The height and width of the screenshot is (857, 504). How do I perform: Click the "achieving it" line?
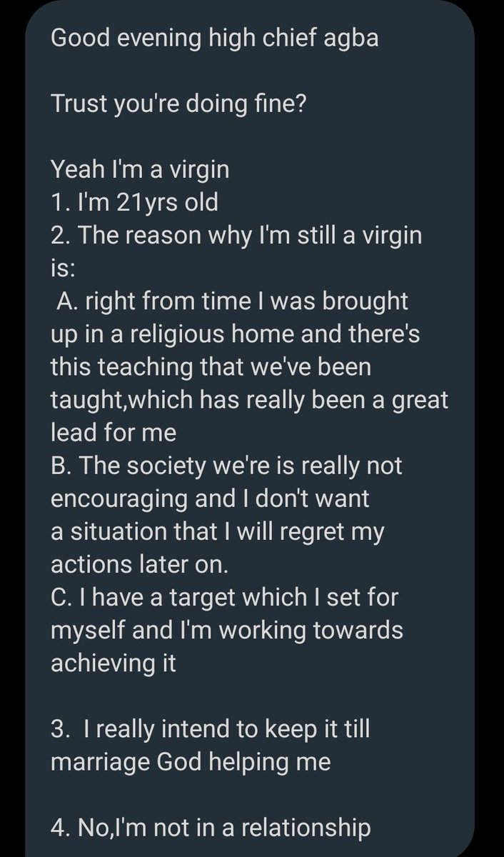click(113, 664)
